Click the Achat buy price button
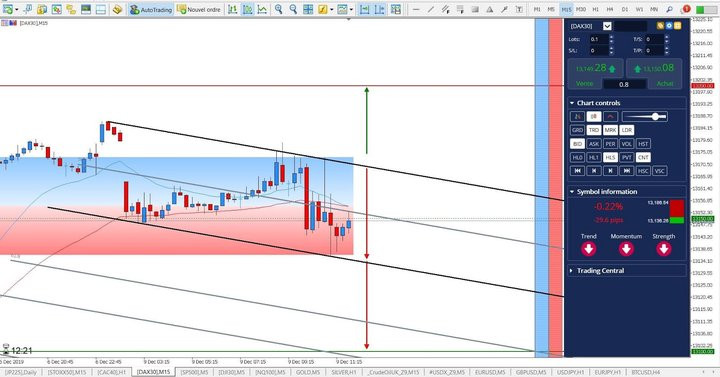This screenshot has width=720, height=377. pos(654,73)
